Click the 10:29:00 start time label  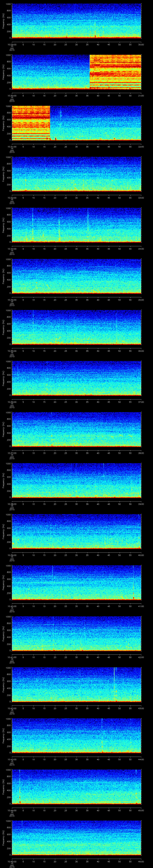coord(12,44)
